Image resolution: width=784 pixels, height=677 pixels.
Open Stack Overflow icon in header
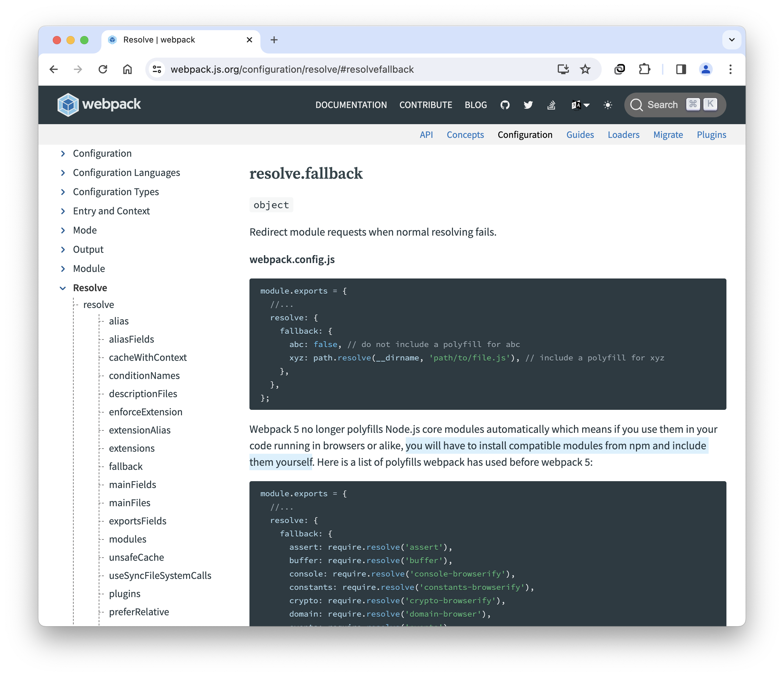coord(551,105)
